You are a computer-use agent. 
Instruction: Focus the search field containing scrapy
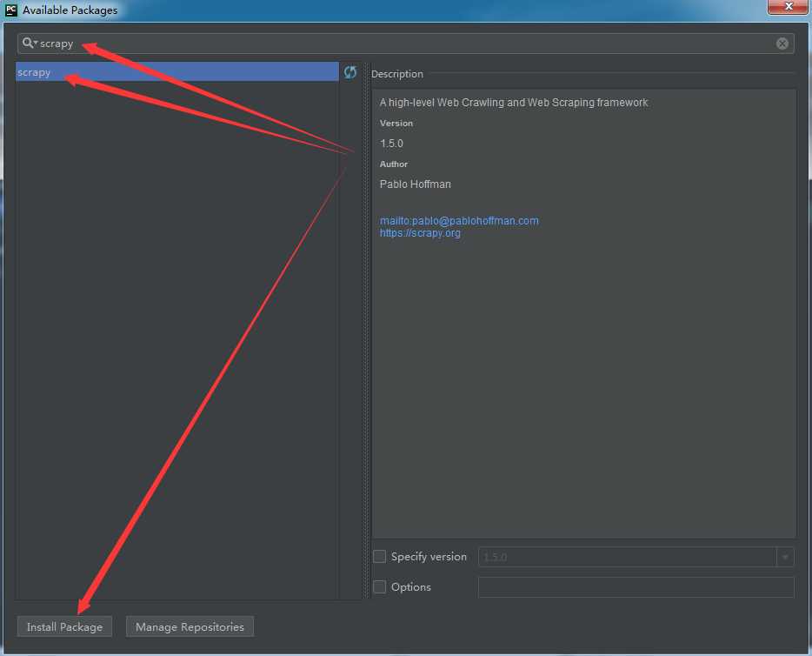pyautogui.click(x=405, y=44)
